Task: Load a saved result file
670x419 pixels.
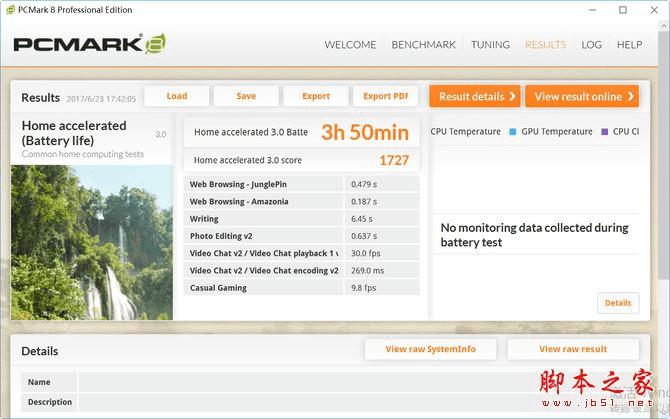Action: 177,96
